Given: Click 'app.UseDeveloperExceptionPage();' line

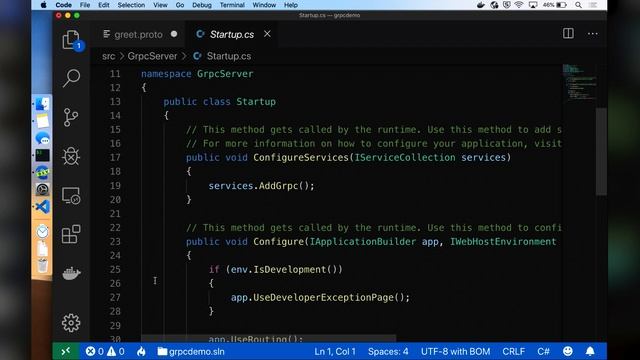Looking at the screenshot, I should pyautogui.click(x=320, y=298).
